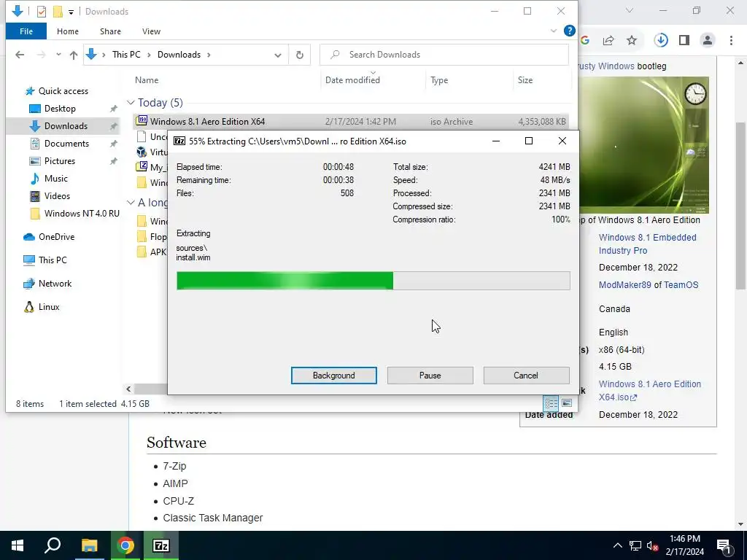Collapse the 'A long' time ago group

[x=131, y=203]
